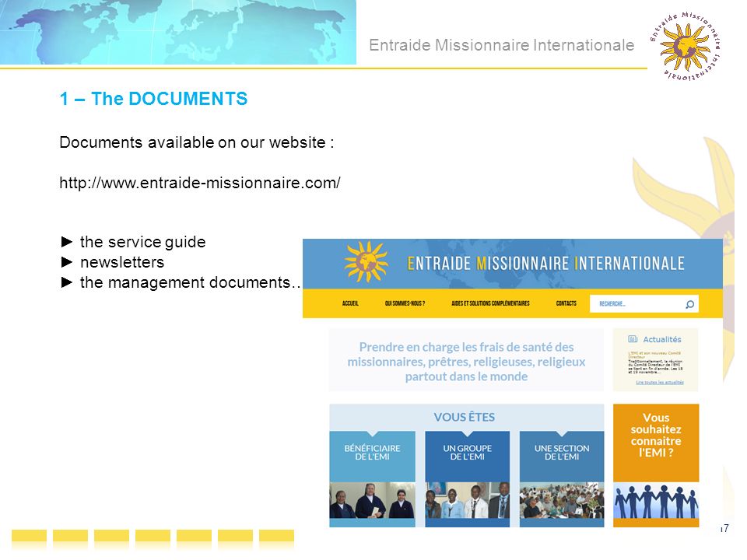The height and width of the screenshot is (560, 747).
Task: Click the men group photo under Un groupe
Action: [467, 500]
